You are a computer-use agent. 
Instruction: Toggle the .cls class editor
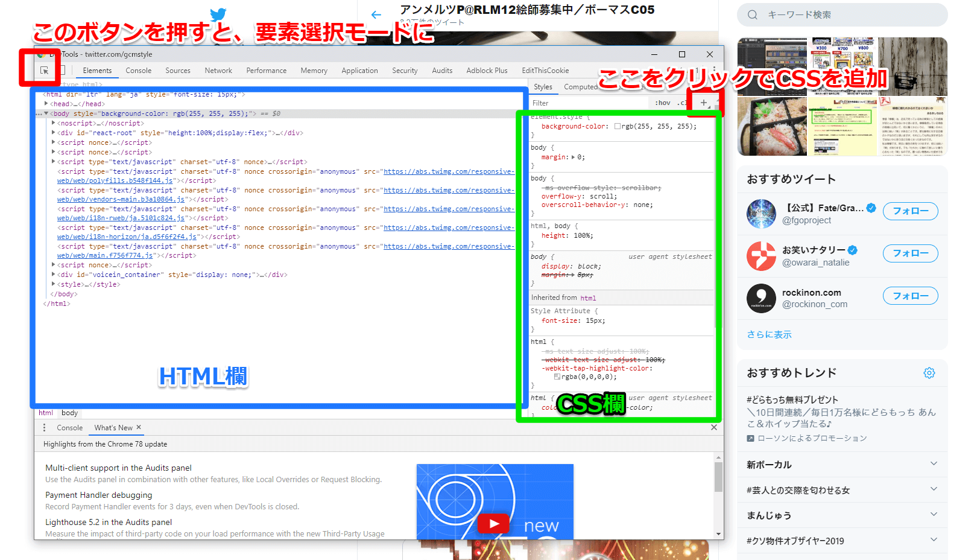pos(682,103)
